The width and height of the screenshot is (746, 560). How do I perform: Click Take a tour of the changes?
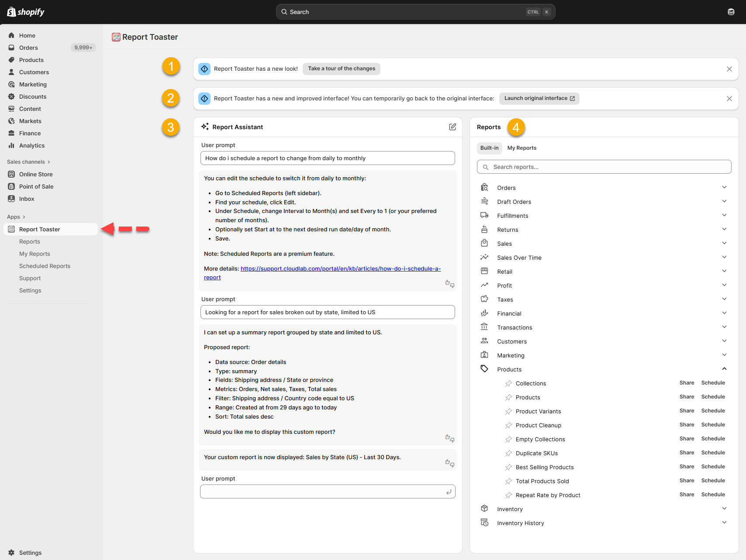[x=341, y=69]
